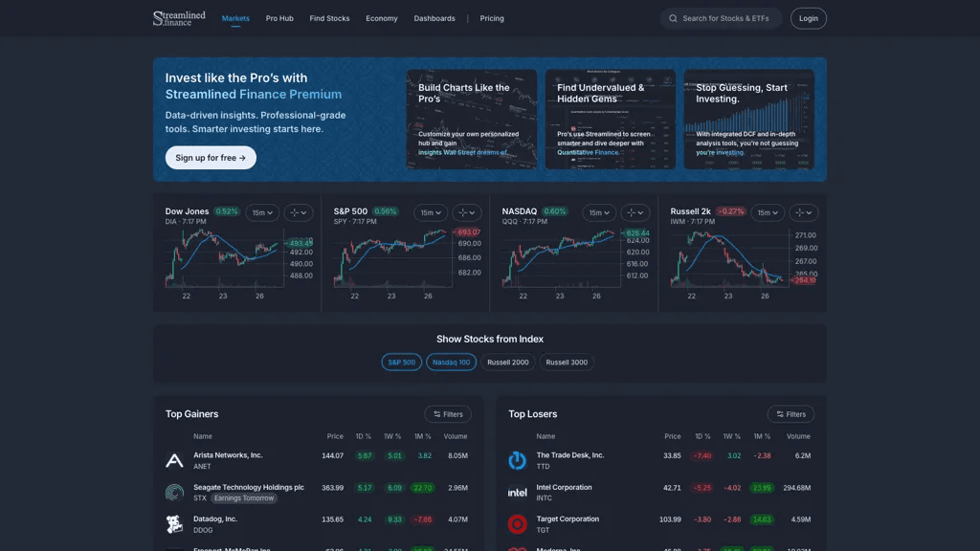Open Dow Jones crosshair tool menu

click(x=299, y=212)
